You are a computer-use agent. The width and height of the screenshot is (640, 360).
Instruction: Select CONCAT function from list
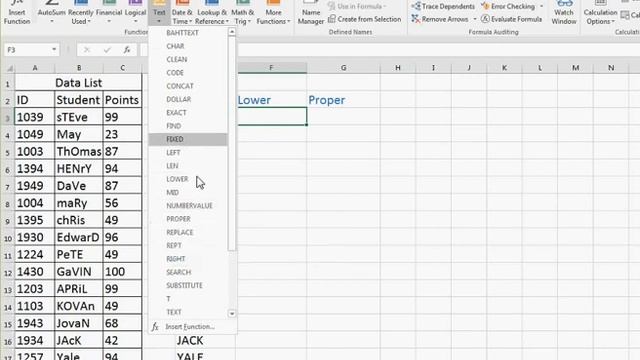click(188, 86)
